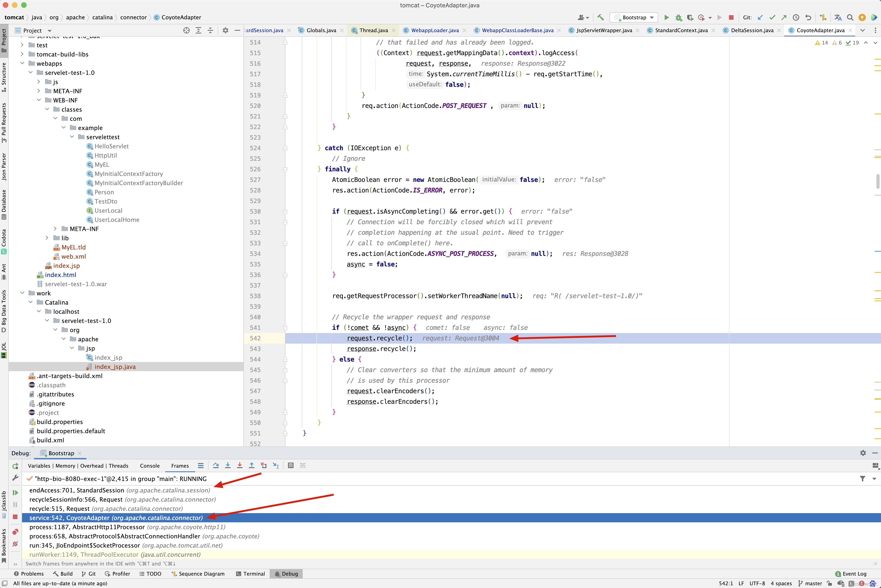This screenshot has width=881, height=588.
Task: Toggle the Ant tool window stripe button
Action: [4, 271]
